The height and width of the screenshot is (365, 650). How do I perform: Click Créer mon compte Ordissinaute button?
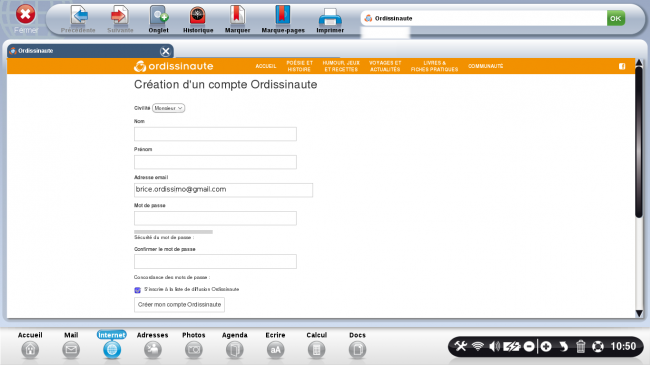click(179, 305)
